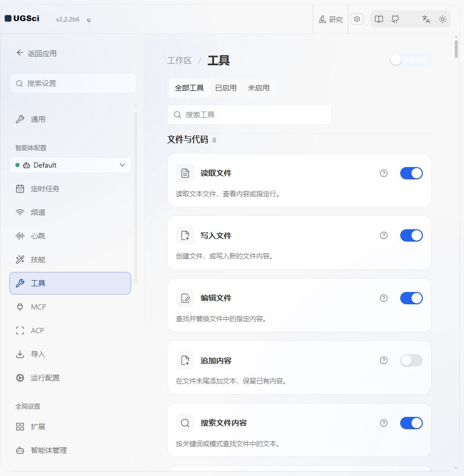Focus the 搜索工具 search field
The width and height of the screenshot is (464, 476).
coord(249,115)
